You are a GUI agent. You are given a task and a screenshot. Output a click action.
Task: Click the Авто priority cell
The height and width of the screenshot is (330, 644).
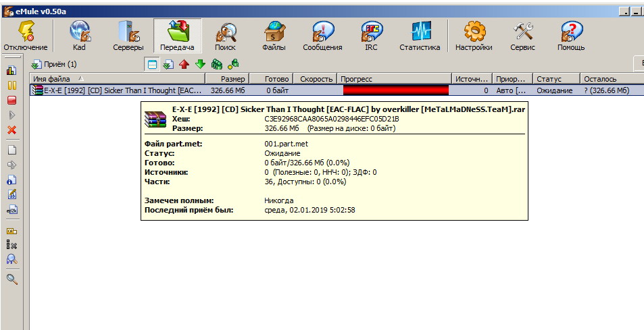[x=510, y=90]
